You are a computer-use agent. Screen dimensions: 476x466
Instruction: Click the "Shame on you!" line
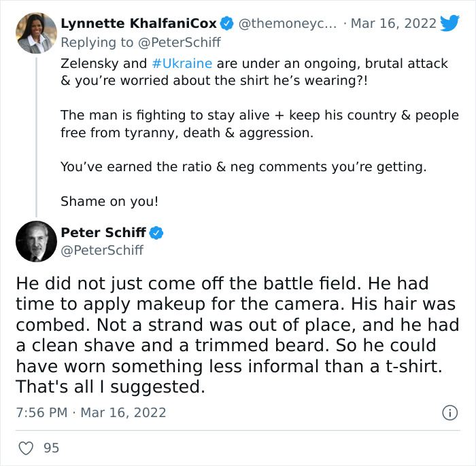pyautogui.click(x=100, y=201)
